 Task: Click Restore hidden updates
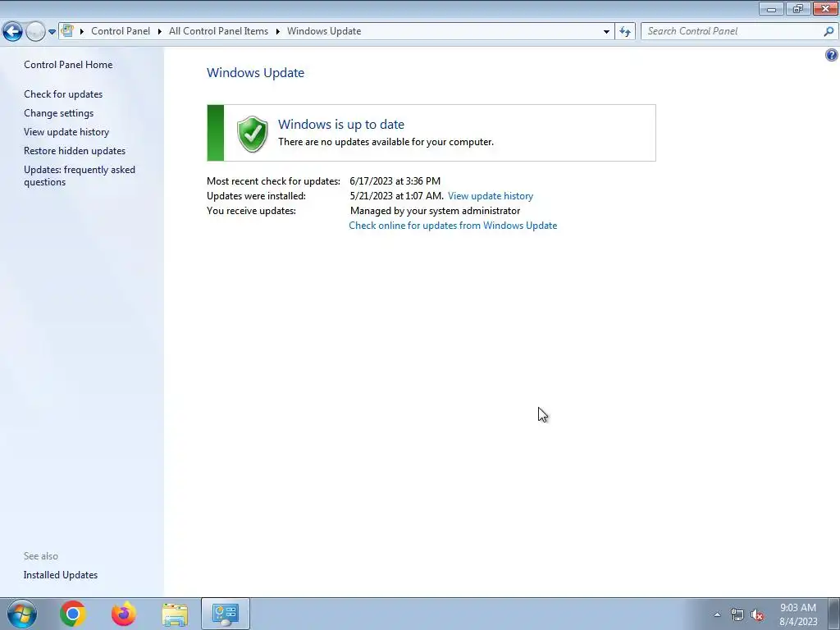(75, 151)
